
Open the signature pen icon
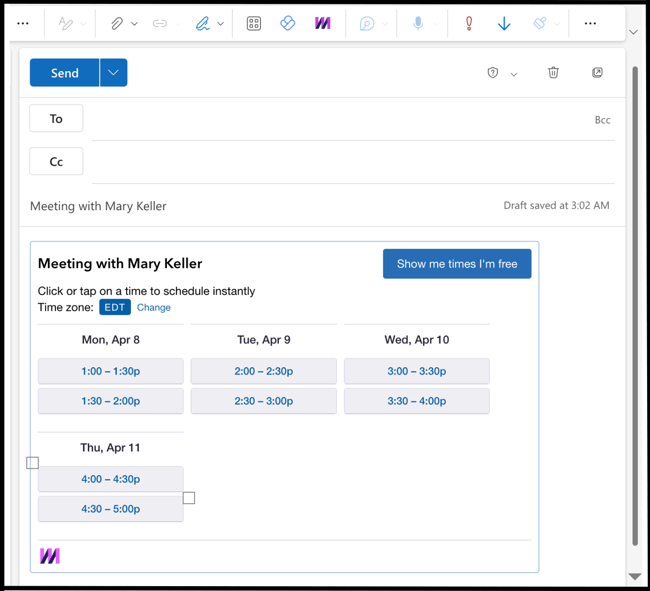coord(203,24)
